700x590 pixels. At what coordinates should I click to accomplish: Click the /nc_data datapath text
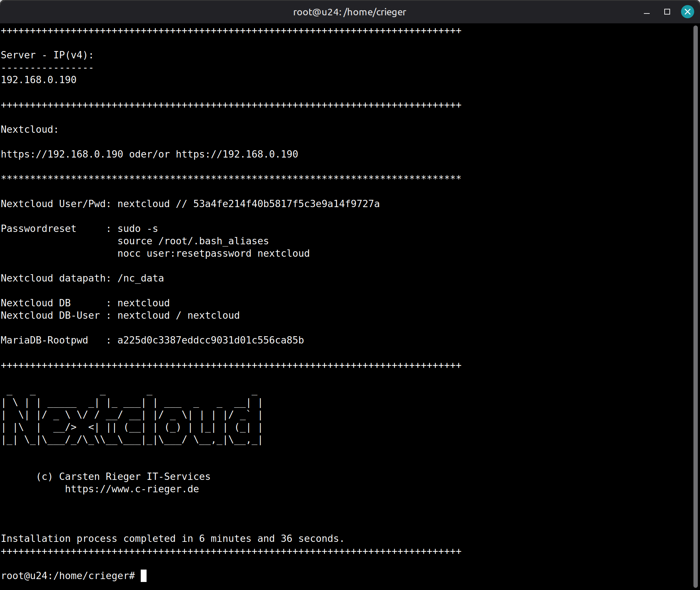(x=141, y=278)
